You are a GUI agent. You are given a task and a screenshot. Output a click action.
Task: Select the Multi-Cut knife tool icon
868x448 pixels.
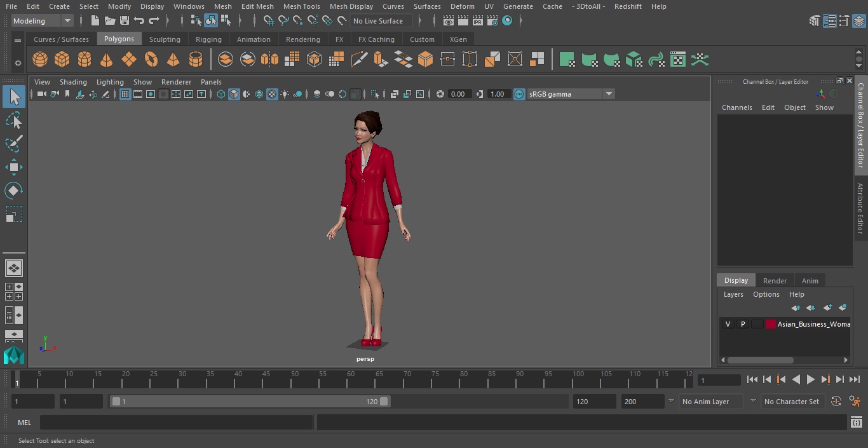click(x=359, y=60)
